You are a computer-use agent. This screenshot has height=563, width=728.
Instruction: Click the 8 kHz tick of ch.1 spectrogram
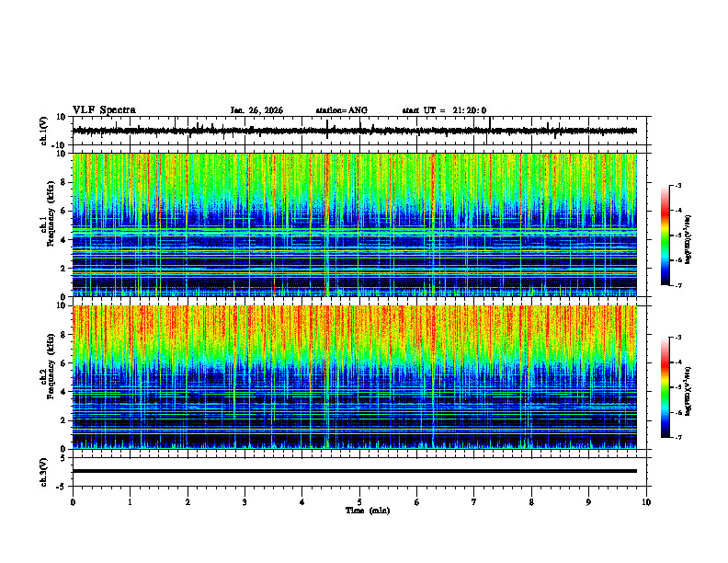(63, 182)
